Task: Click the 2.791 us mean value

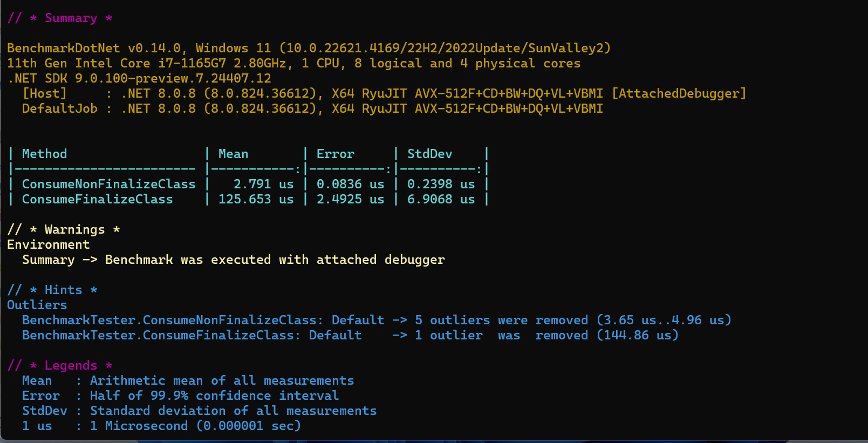Action: 263,185
